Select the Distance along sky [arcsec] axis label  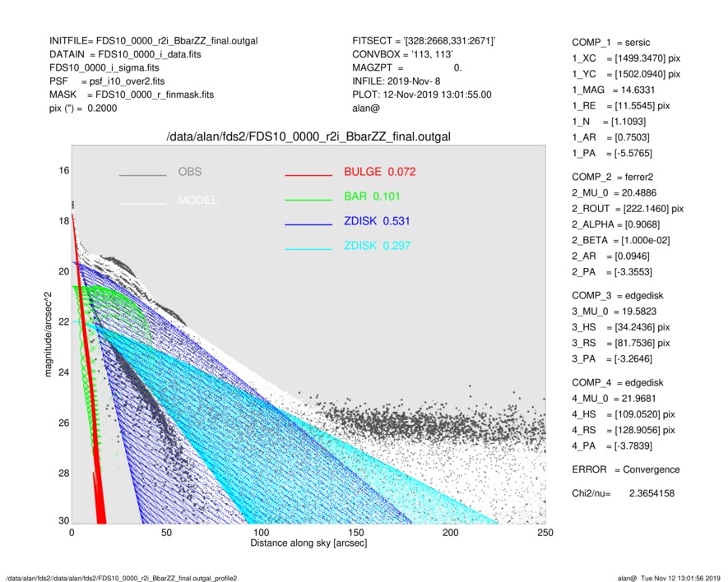point(308,543)
